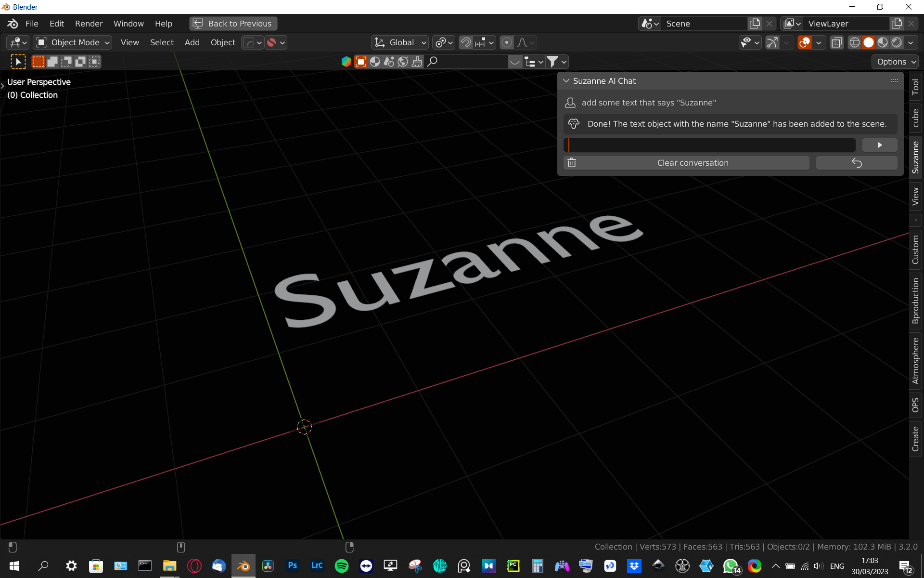Click the Memory: 102.3 MiB status text
The height and width of the screenshot is (578, 924).
pos(854,547)
